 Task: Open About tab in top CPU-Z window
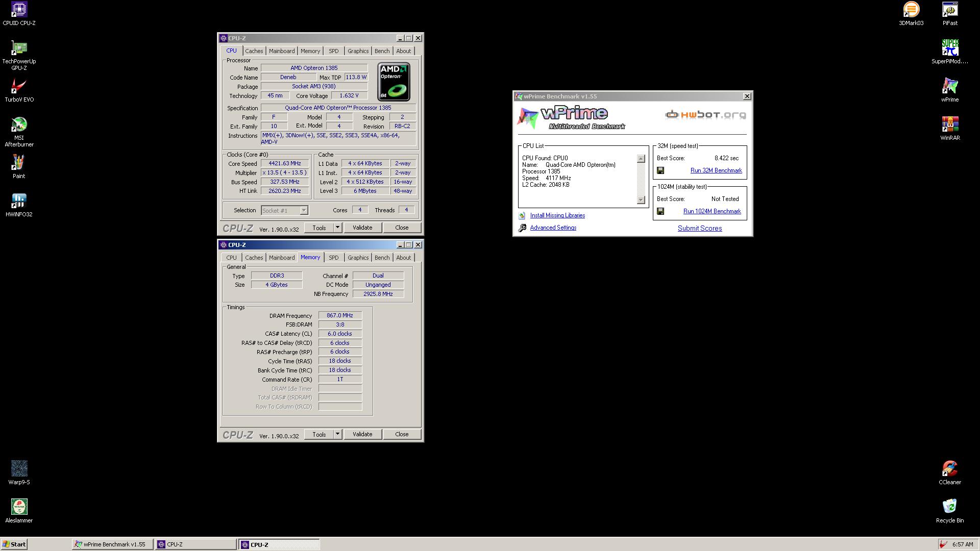pyautogui.click(x=403, y=51)
